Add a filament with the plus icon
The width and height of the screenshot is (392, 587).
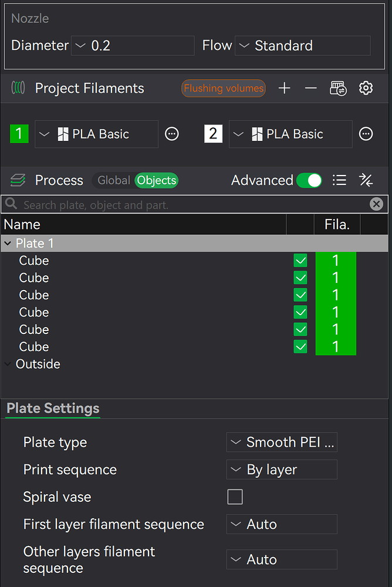click(285, 89)
